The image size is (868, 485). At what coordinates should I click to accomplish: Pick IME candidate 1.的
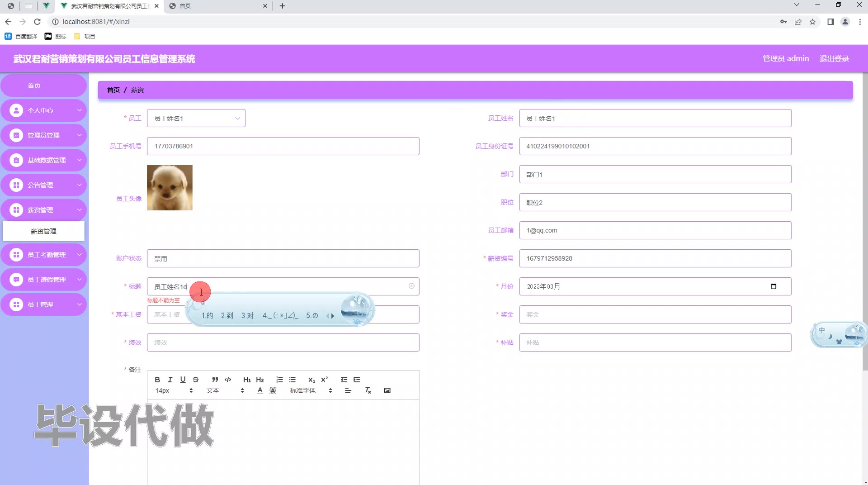click(208, 315)
